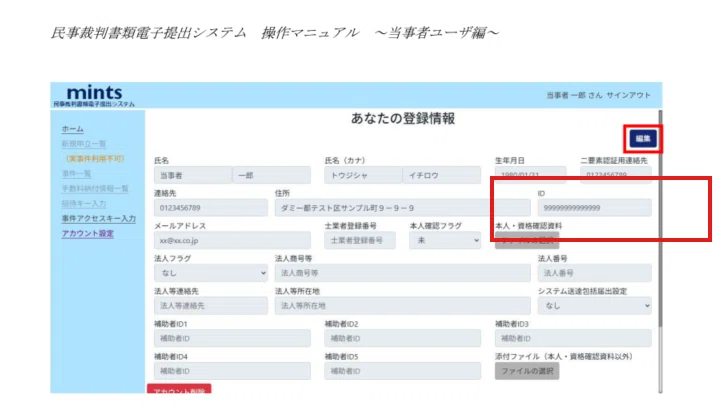Screen dimensions: 713x407
Task: Click the 氏名 field containing 当事者
Action: (193, 175)
